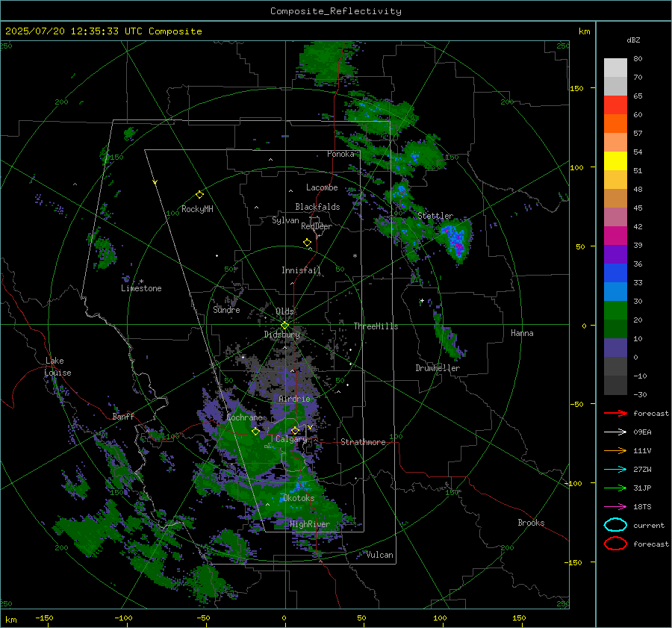
Task: Click the red forecast oval icon
Action: click(x=615, y=544)
